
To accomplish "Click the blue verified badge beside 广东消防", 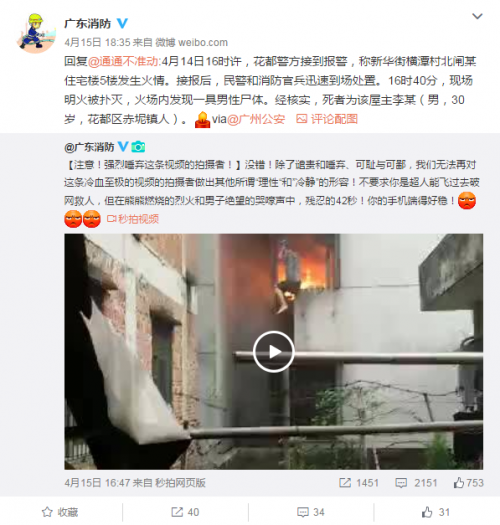I will click(122, 23).
